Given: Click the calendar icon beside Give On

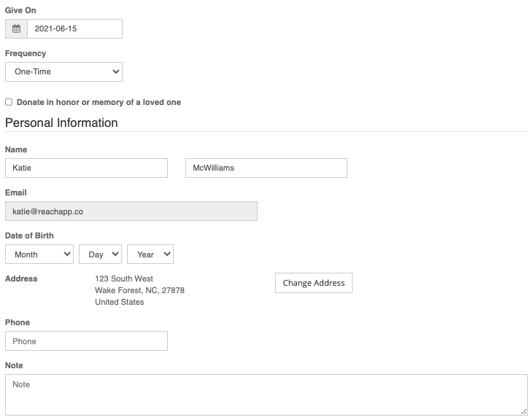Looking at the screenshot, I should coord(16,28).
